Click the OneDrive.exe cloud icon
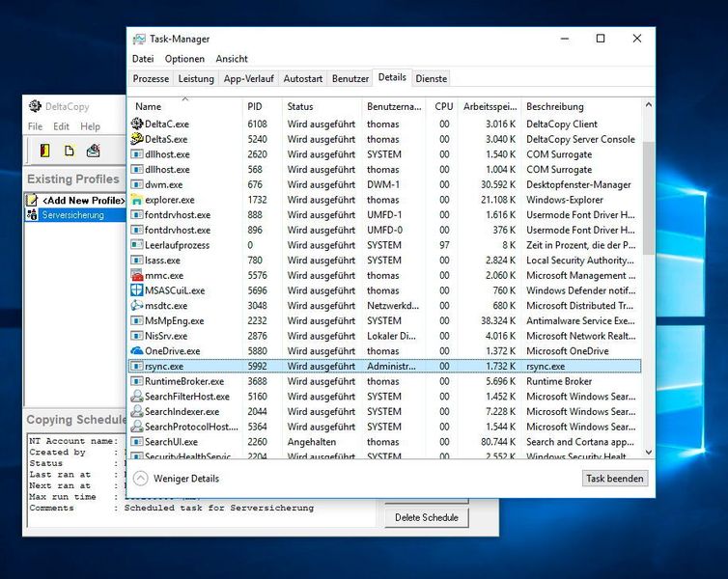This screenshot has width=728, height=579. [x=137, y=351]
